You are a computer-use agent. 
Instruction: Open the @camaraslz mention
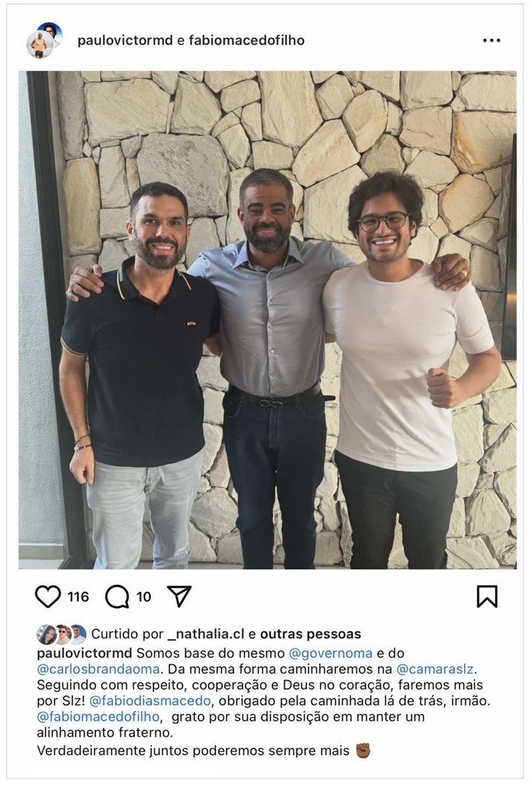pyautogui.click(x=435, y=670)
